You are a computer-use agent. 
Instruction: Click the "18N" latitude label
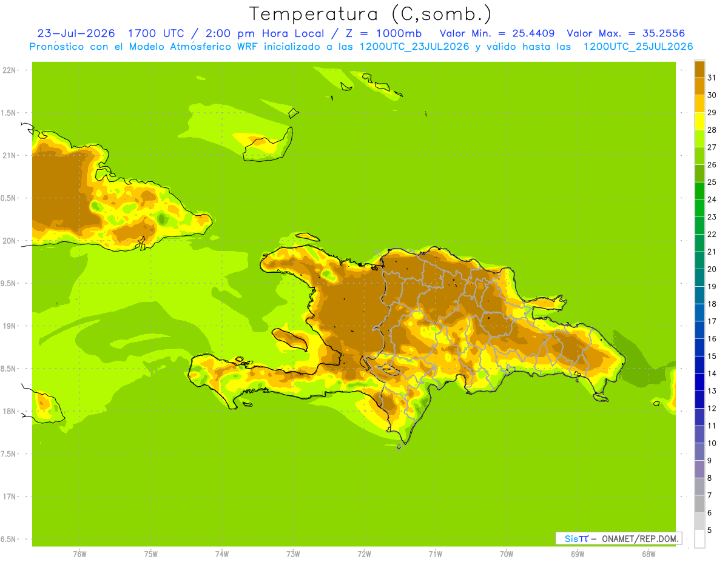8,411
